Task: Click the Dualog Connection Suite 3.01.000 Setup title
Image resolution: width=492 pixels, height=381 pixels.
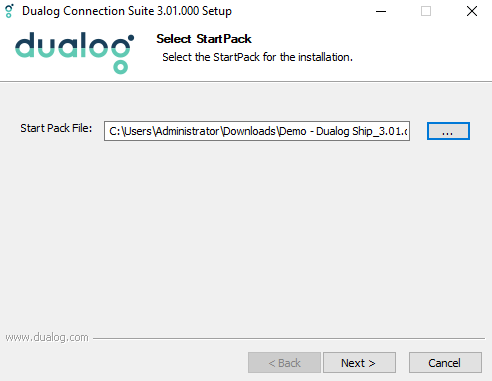Action: click(x=127, y=11)
